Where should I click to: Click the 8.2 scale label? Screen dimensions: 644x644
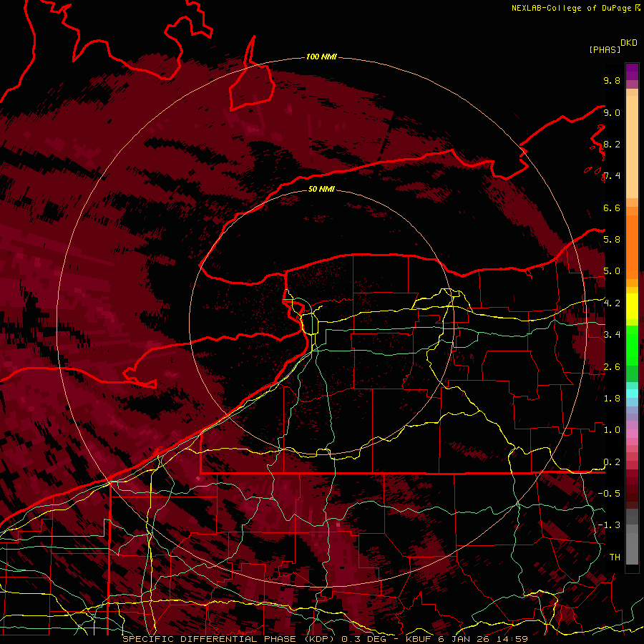pos(612,144)
